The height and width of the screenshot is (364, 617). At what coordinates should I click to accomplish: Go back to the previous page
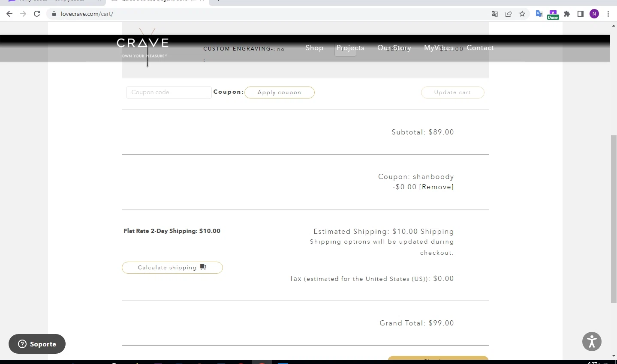tap(9, 14)
